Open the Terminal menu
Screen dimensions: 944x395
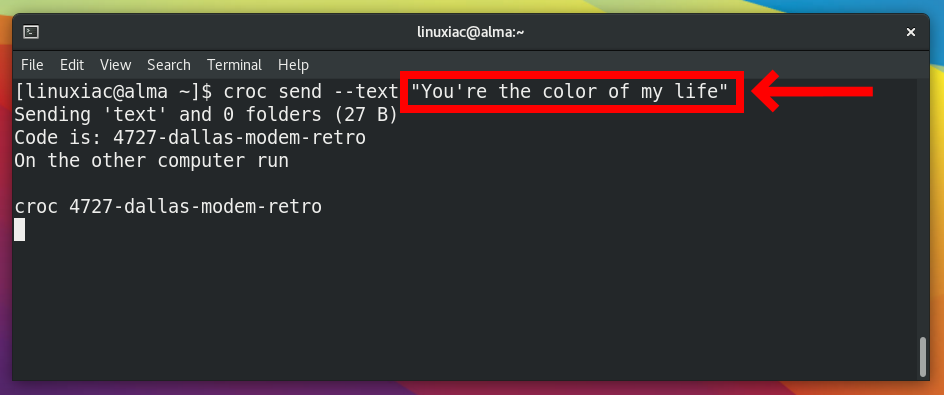coord(234,64)
